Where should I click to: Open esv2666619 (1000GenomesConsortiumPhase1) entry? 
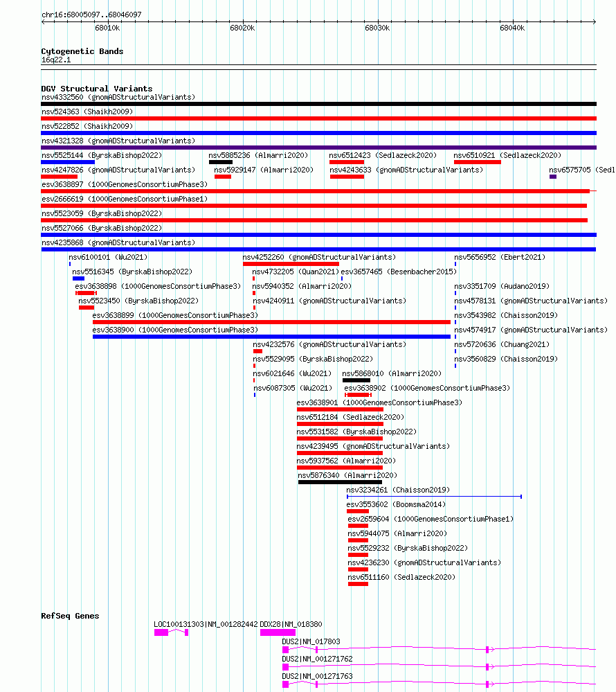[x=125, y=199]
